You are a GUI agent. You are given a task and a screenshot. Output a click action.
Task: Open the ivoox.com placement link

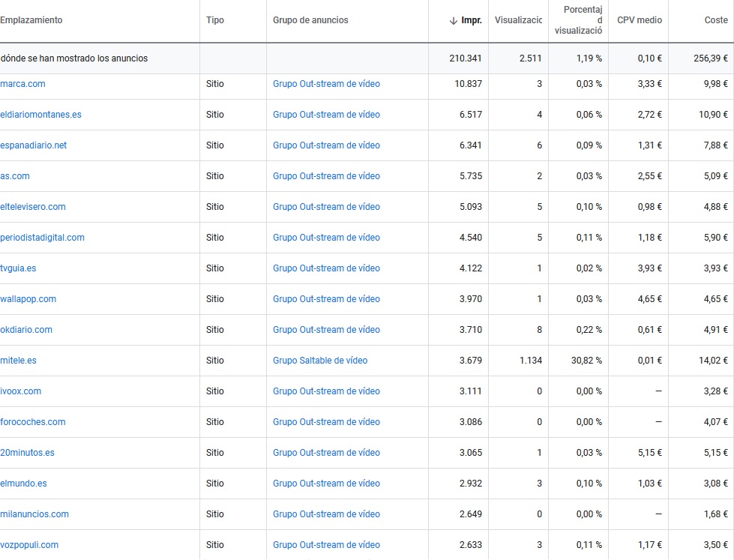click(21, 391)
